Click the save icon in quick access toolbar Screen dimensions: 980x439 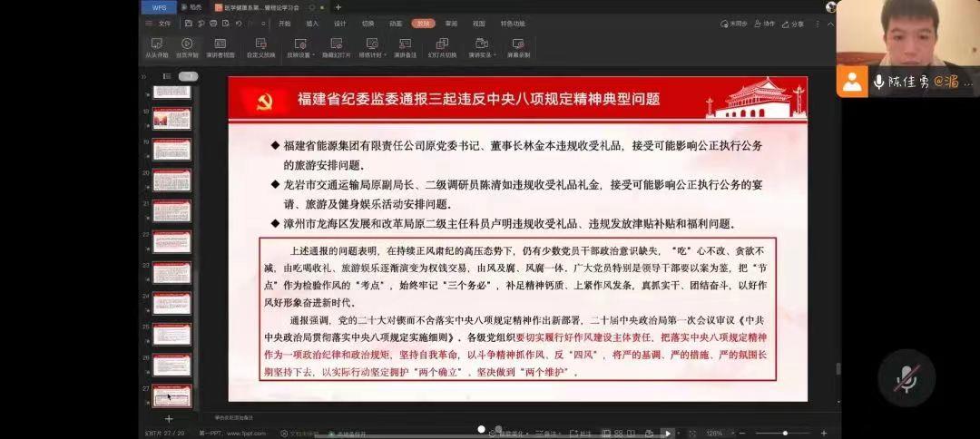click(189, 24)
